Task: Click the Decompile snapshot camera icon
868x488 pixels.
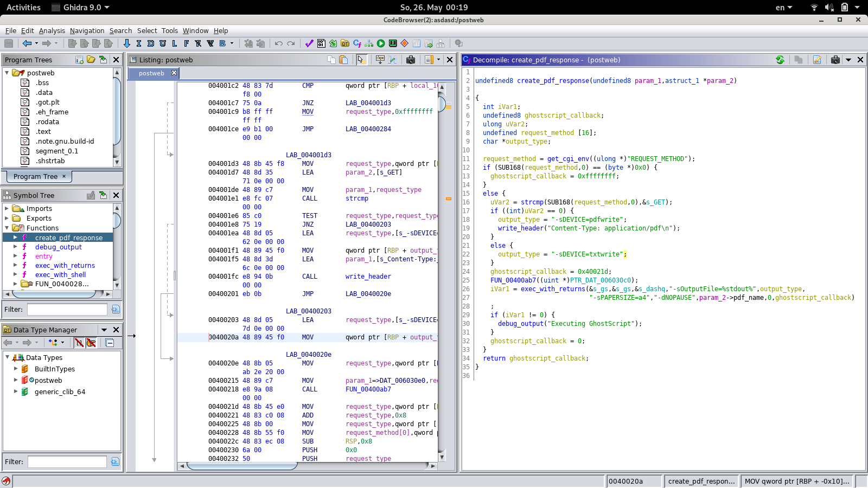Action: point(835,60)
